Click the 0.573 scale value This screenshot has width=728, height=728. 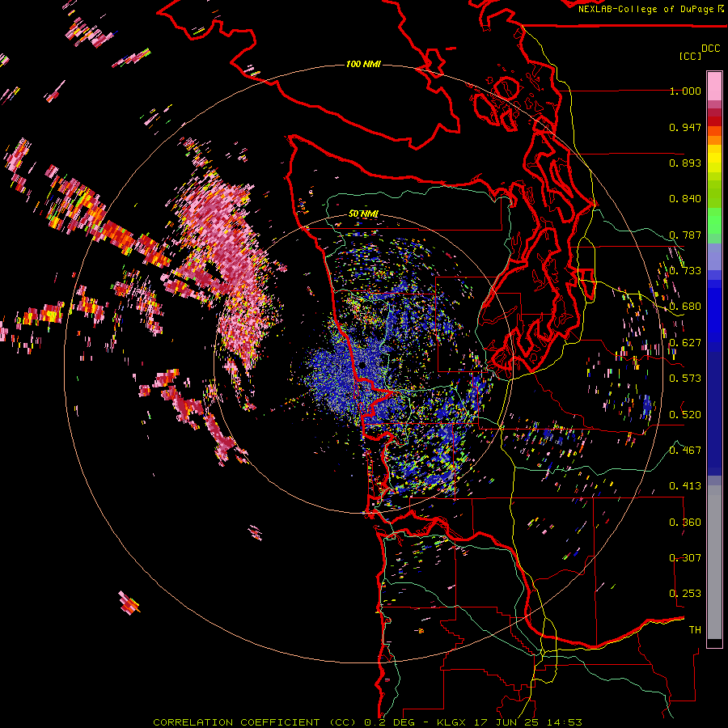click(685, 379)
